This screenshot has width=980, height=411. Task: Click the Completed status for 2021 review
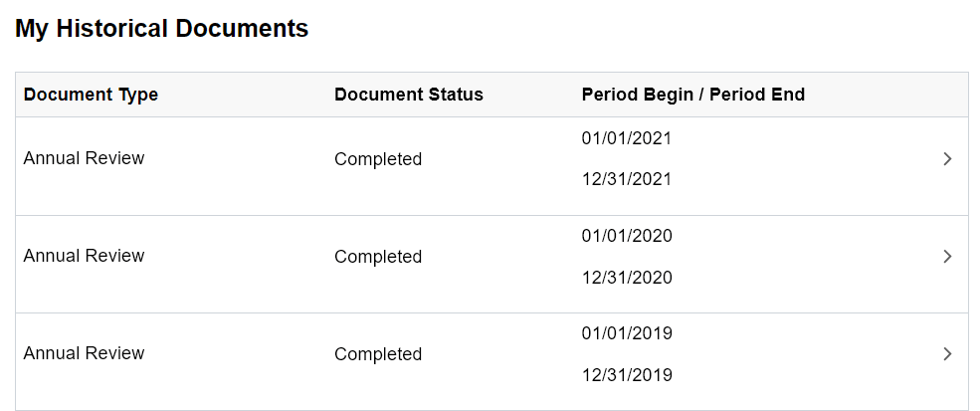point(378,159)
